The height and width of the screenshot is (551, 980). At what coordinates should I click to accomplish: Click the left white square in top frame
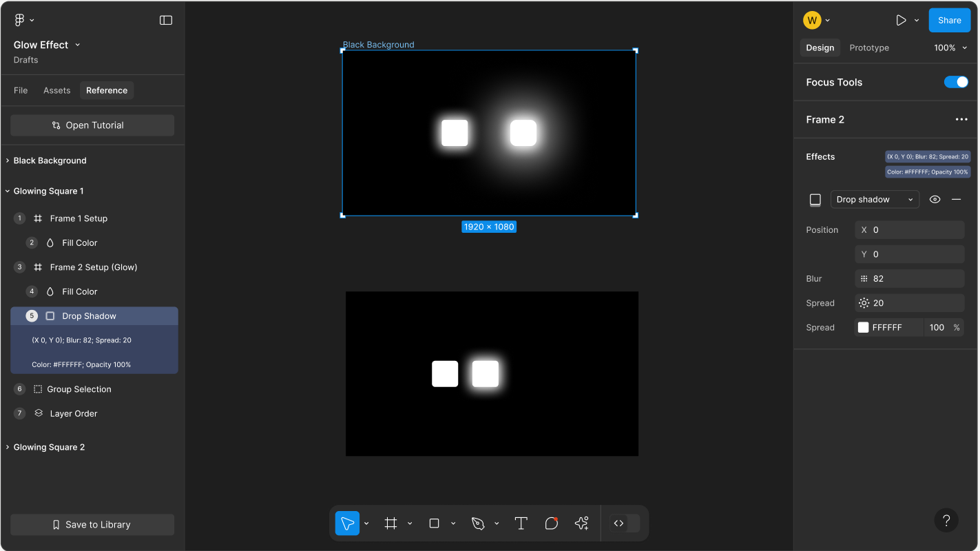coord(455,133)
